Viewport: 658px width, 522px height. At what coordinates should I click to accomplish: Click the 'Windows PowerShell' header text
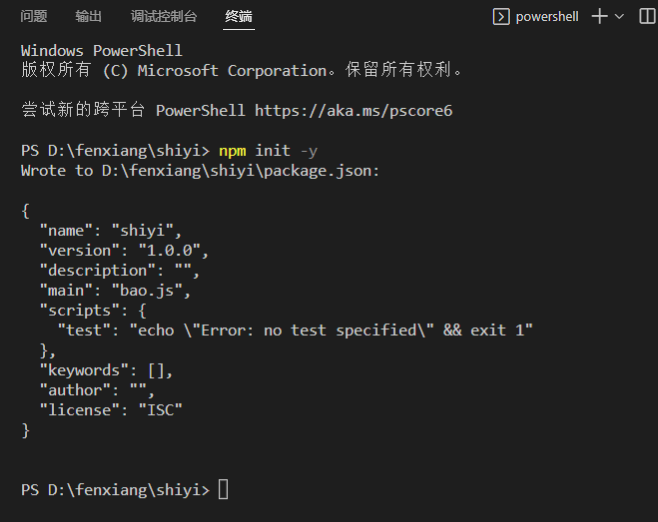(101, 50)
